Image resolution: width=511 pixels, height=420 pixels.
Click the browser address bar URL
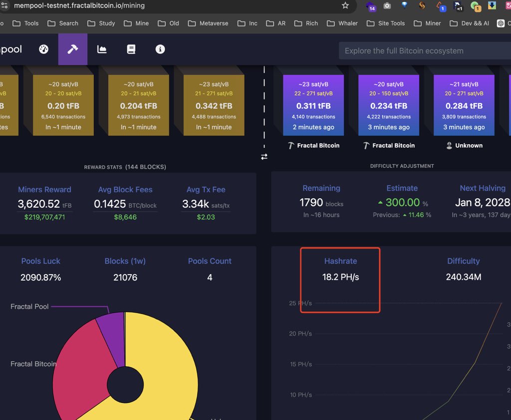point(79,5)
